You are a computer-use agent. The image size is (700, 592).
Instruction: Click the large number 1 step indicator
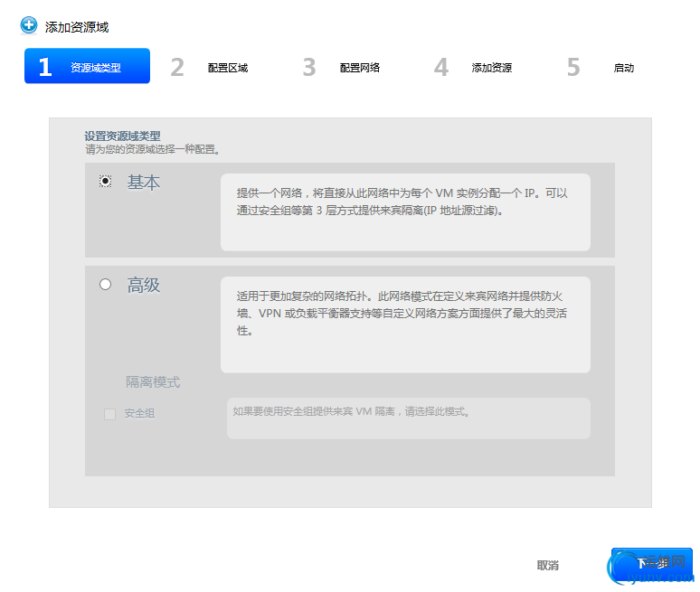[x=45, y=68]
